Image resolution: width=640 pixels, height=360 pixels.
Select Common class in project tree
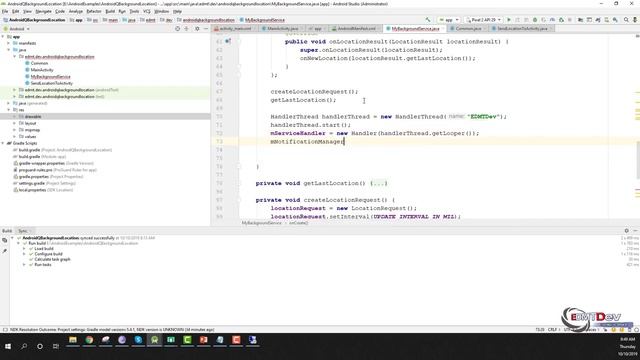click(x=39, y=63)
